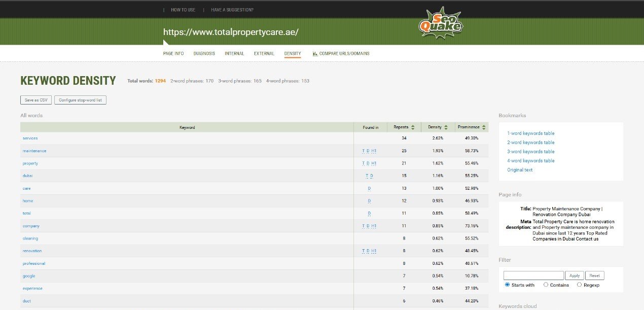This screenshot has height=310, width=644.
Task: Open Have a Suggestion link
Action: [232, 10]
